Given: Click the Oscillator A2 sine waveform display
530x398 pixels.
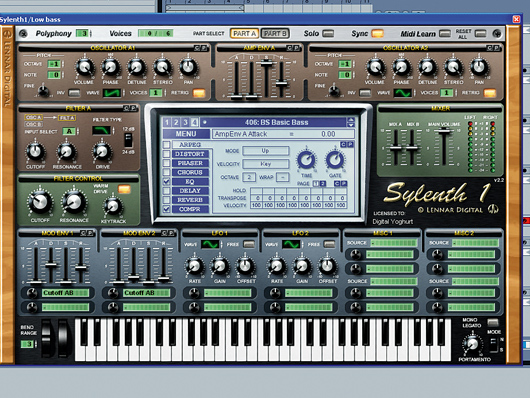Looking at the screenshot, I should (403, 93).
